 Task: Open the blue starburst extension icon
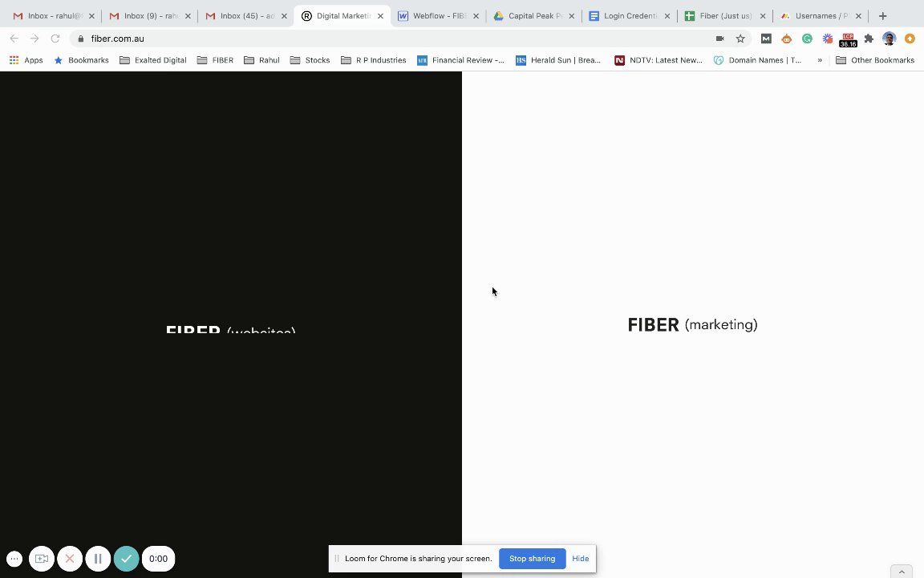pyautogui.click(x=828, y=39)
